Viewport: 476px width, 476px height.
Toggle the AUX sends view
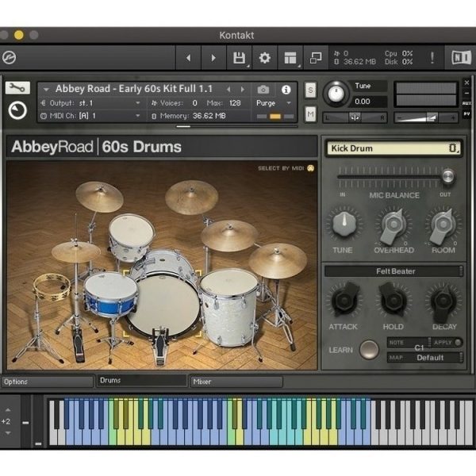click(467, 103)
